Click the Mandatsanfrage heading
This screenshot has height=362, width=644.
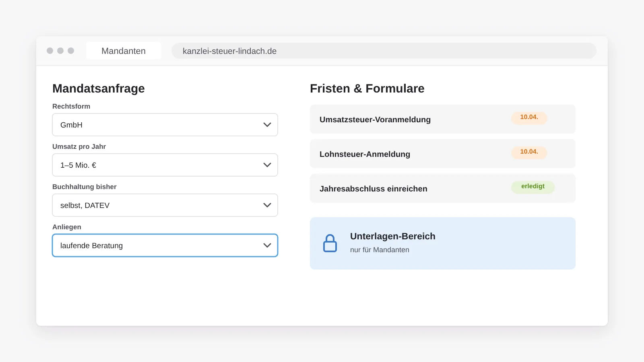99,88
